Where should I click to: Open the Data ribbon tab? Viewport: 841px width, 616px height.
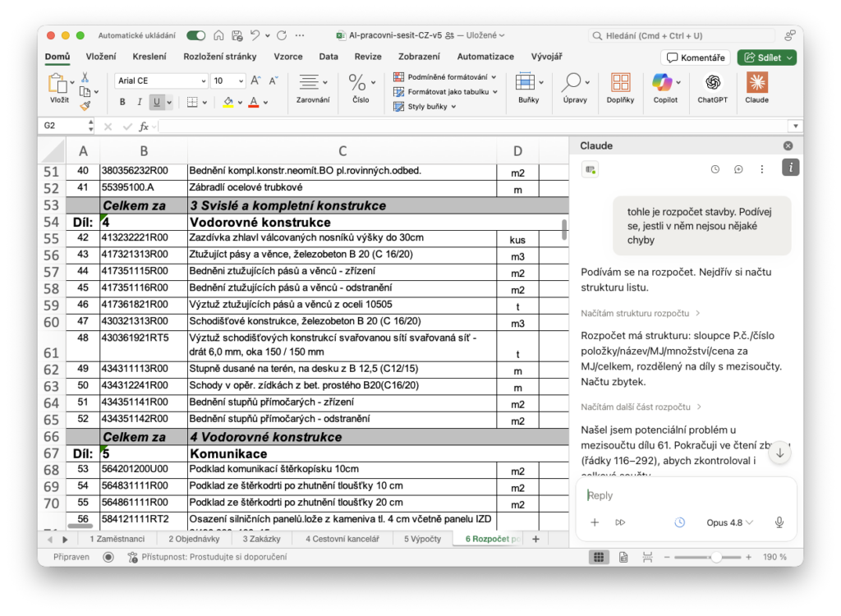(329, 57)
